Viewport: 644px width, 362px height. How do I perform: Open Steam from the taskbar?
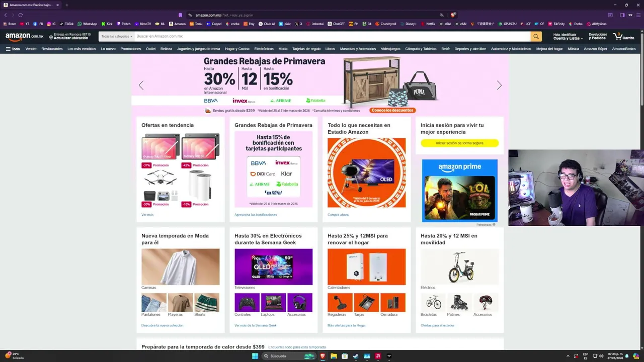pyautogui.click(x=356, y=356)
